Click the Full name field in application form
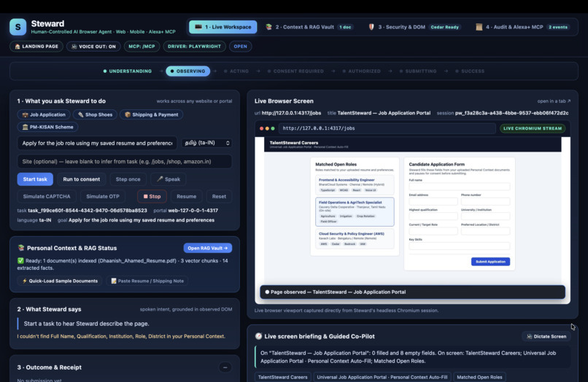Screen dimensions: 588x382 tap(460, 187)
